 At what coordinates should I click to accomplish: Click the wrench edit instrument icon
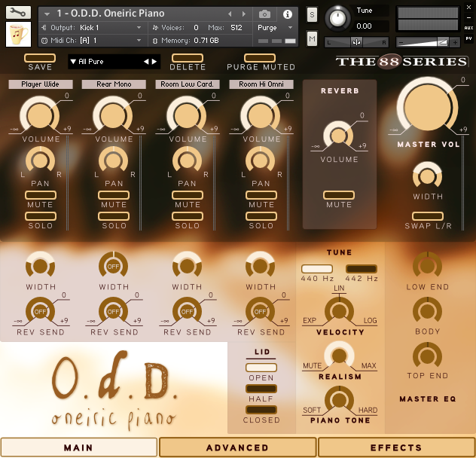(x=18, y=12)
